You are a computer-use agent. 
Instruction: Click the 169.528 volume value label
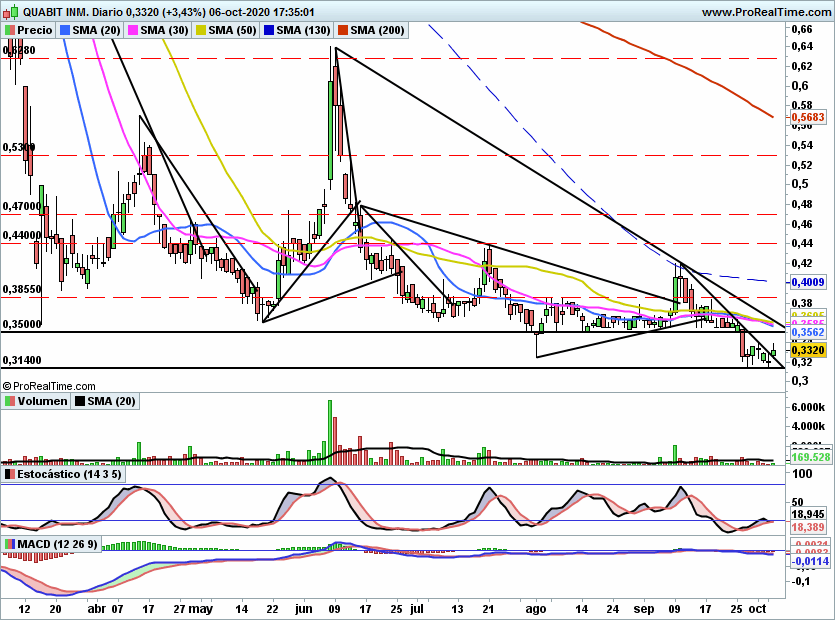pyautogui.click(x=811, y=457)
